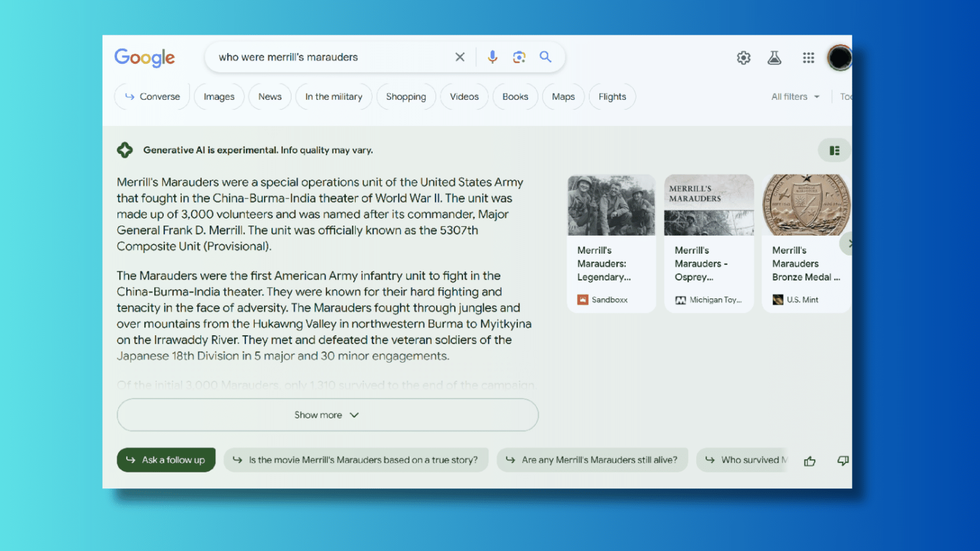
Task: Click the blue magnifier search icon
Action: click(545, 57)
